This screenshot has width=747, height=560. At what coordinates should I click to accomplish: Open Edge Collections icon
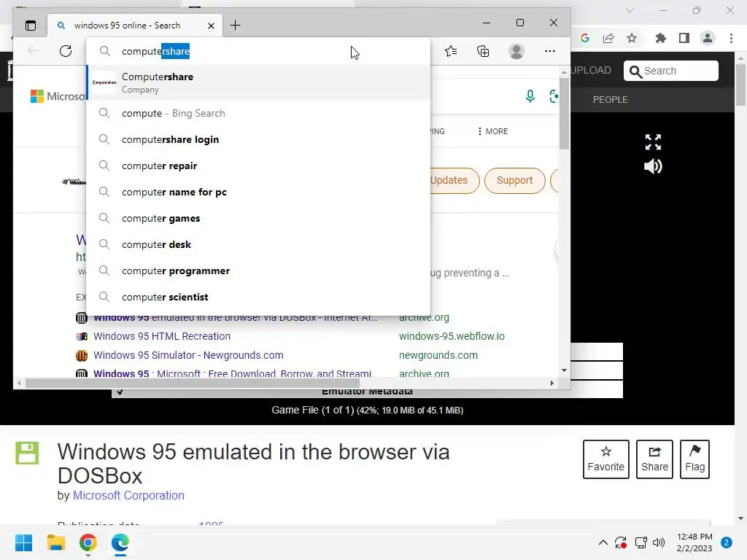[483, 51]
